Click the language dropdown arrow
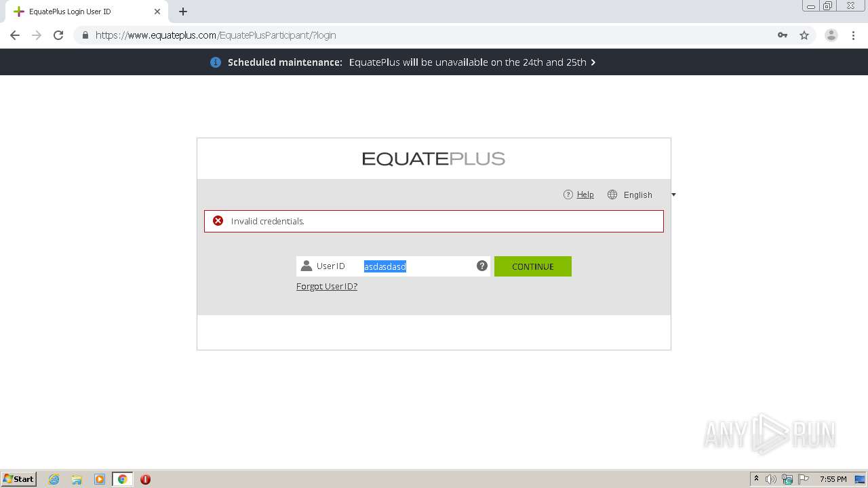 [x=673, y=195]
